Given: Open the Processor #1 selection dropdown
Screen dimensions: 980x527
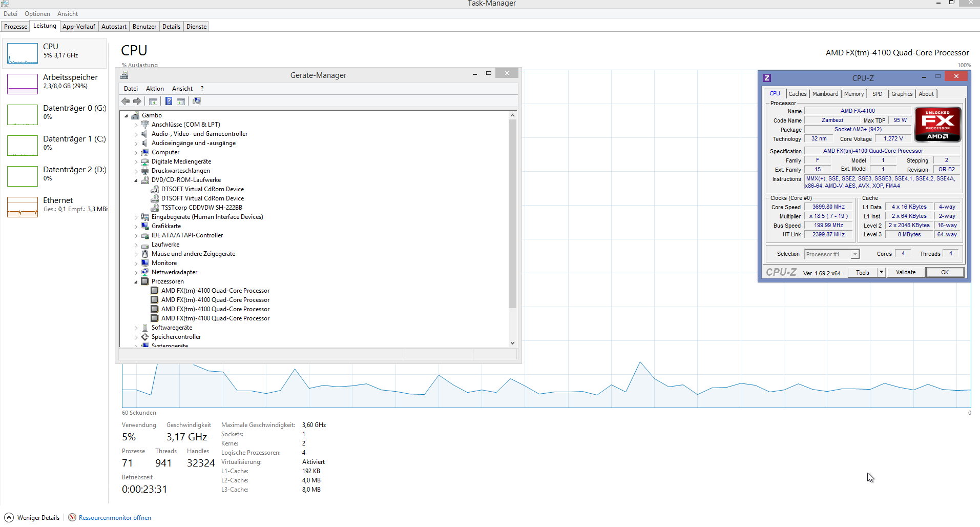Looking at the screenshot, I should click(x=855, y=254).
